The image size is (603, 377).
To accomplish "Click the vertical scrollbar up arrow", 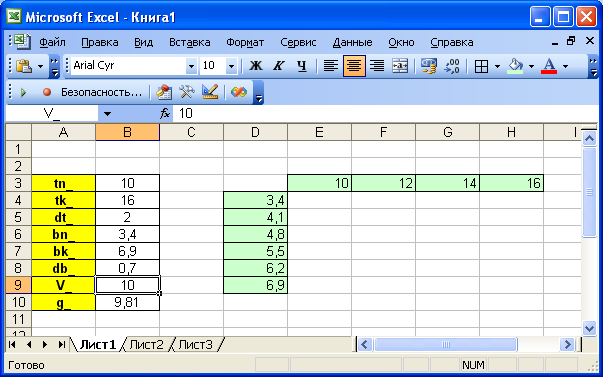I will [589, 138].
